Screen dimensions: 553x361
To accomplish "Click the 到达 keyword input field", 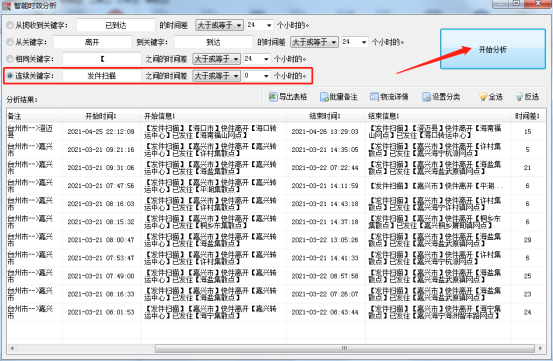I will 213,42.
